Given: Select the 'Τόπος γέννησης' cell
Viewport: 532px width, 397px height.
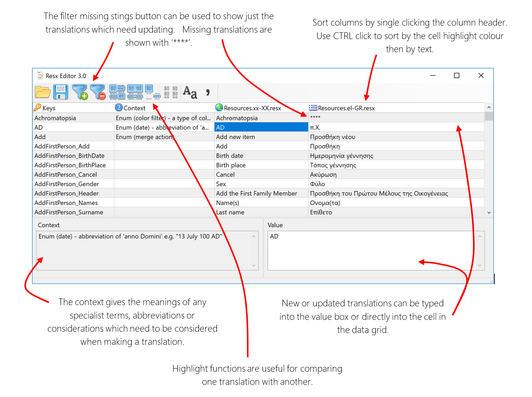Looking at the screenshot, I should click(396, 165).
